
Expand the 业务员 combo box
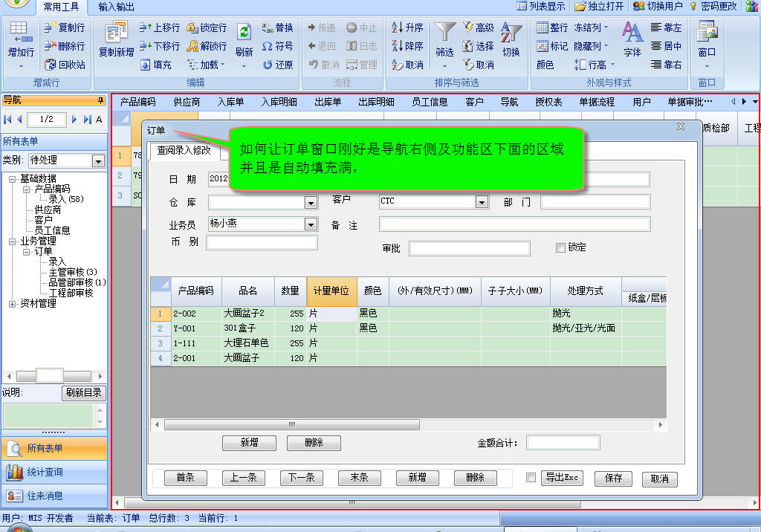(x=311, y=224)
